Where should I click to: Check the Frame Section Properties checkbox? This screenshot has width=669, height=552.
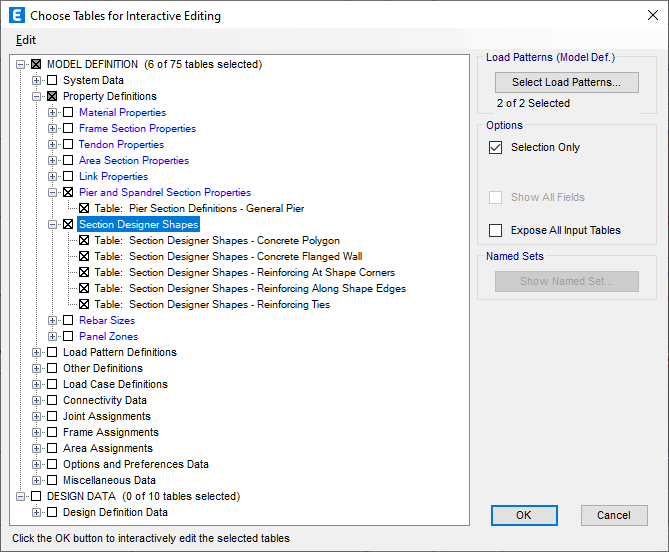tap(68, 129)
